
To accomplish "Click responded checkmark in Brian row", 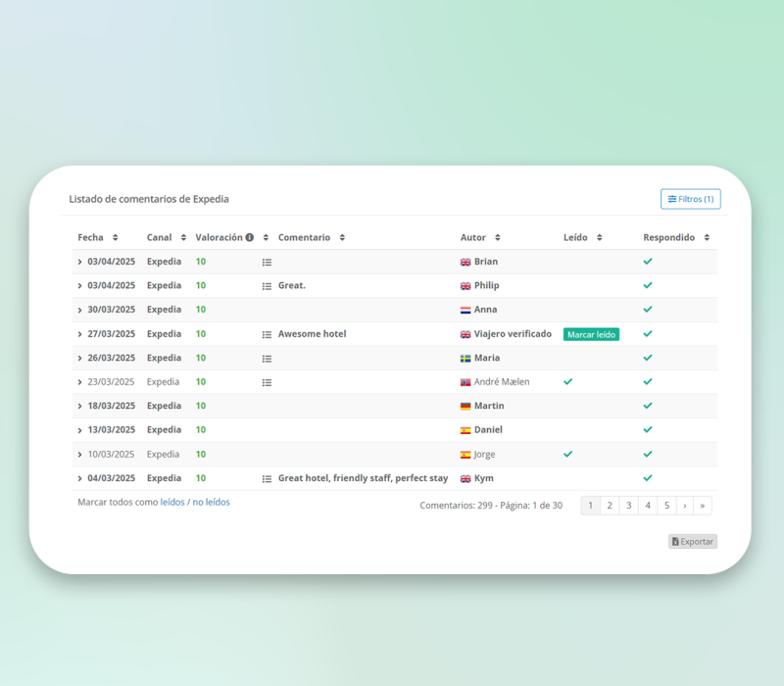I will (x=648, y=261).
